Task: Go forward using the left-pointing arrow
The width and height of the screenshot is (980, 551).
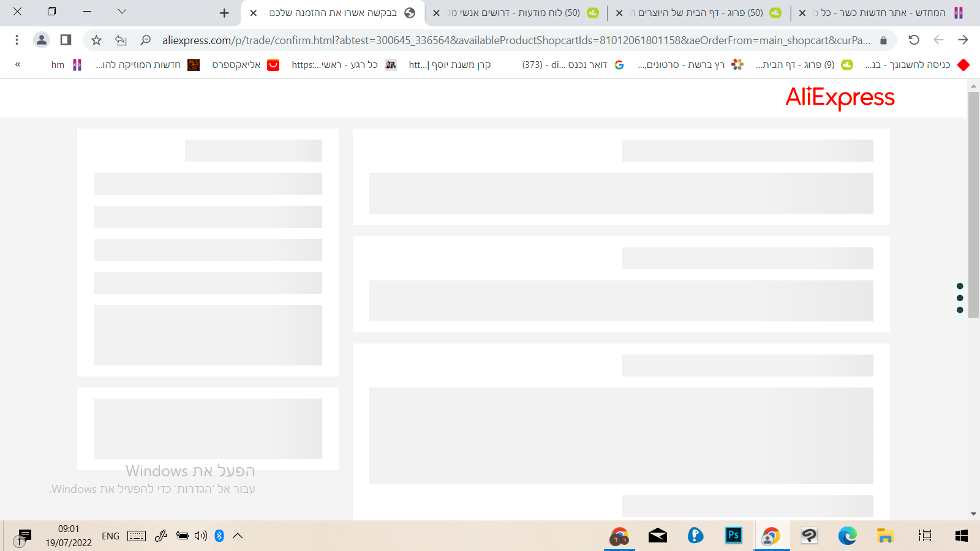Action: pyautogui.click(x=938, y=40)
